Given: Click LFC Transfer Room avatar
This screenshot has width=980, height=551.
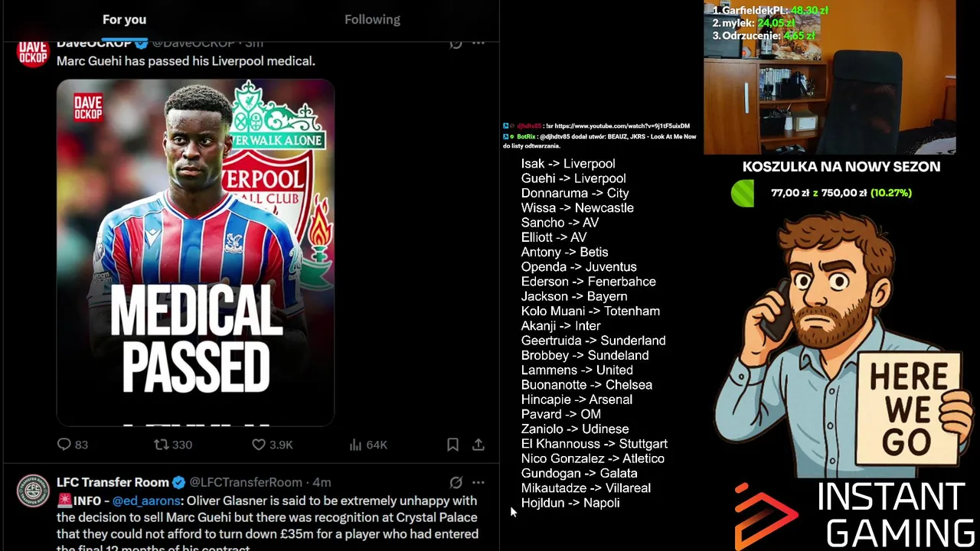Looking at the screenshot, I should pos(33,491).
